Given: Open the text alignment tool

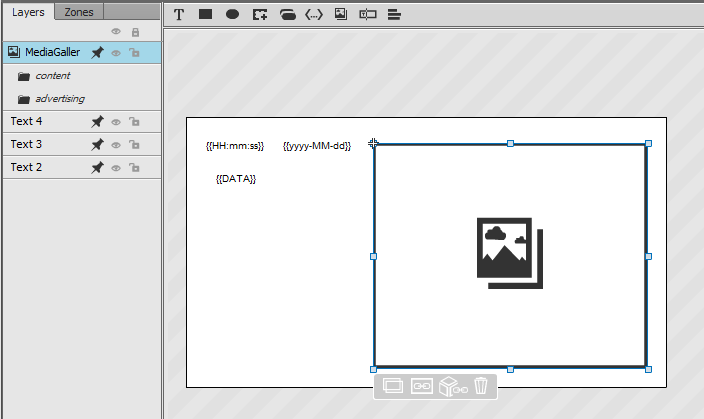Looking at the screenshot, I should (x=394, y=15).
